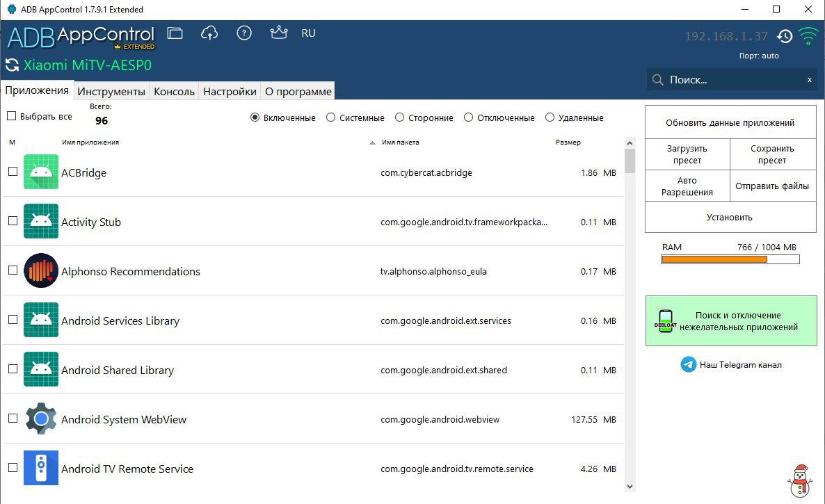Click the refresh device connection icon
Image resolution: width=825 pixels, height=504 pixels.
(12, 65)
